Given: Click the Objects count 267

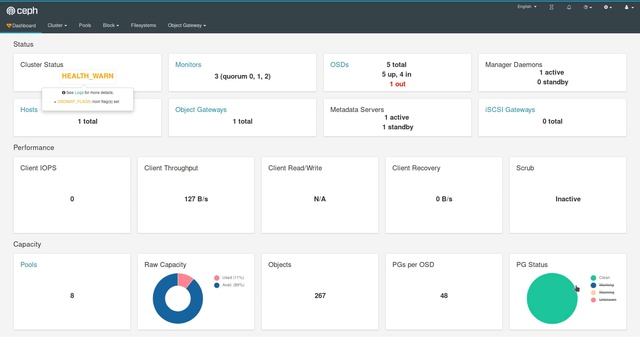Looking at the screenshot, I should click(320, 296).
